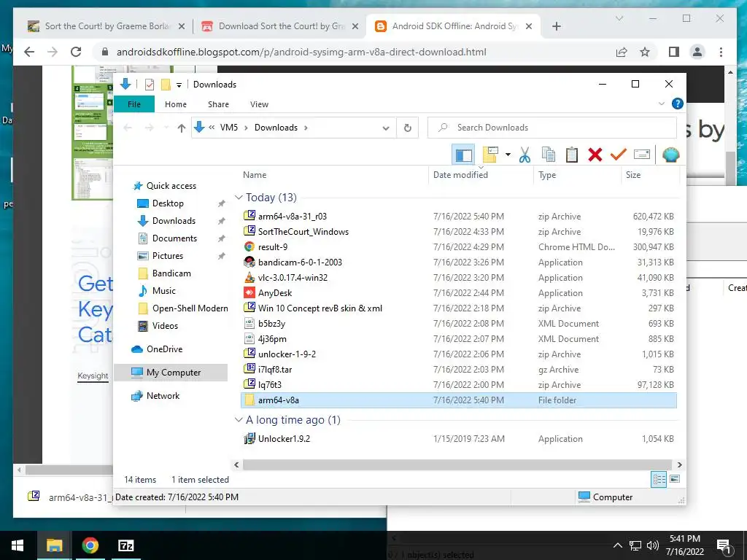Open the Share ribbon tab

click(218, 104)
